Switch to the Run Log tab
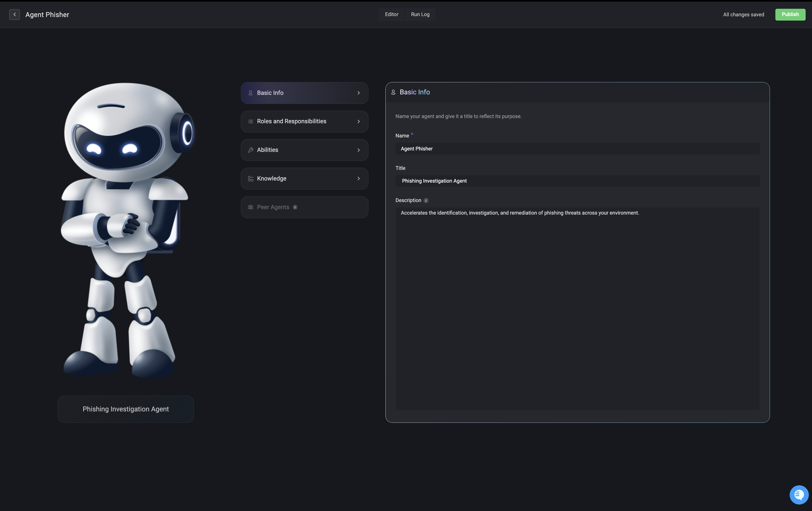 420,14
